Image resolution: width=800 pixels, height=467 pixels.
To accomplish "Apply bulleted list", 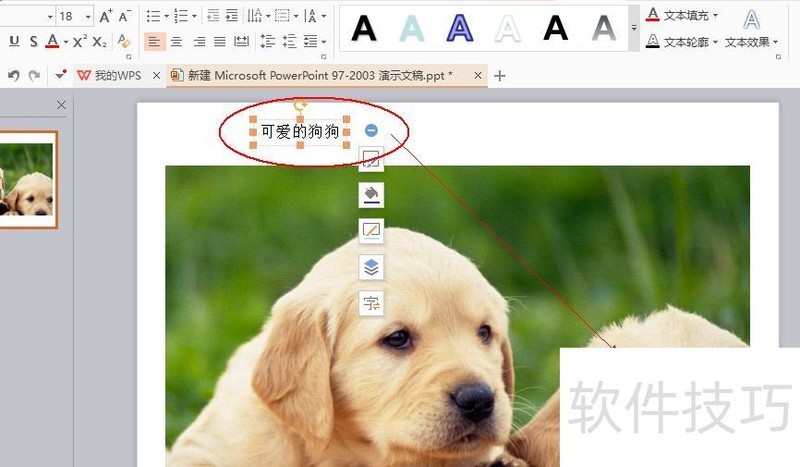I will coord(153,16).
